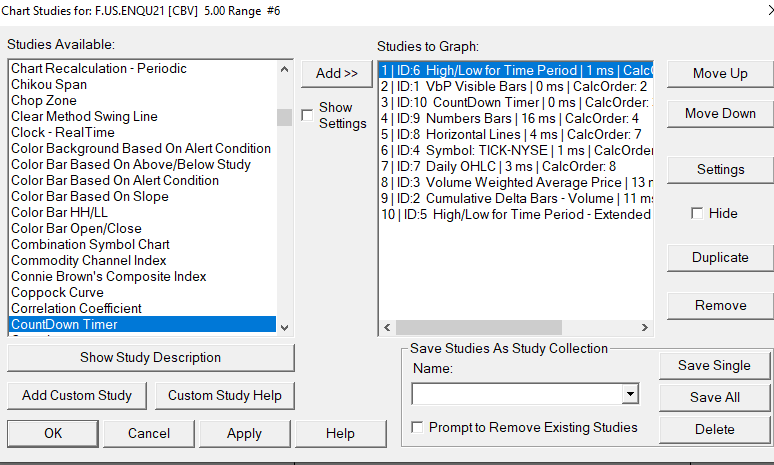Viewport: 774px width, 465px height.
Task: Remove the selected study from graph
Action: [x=719, y=305]
